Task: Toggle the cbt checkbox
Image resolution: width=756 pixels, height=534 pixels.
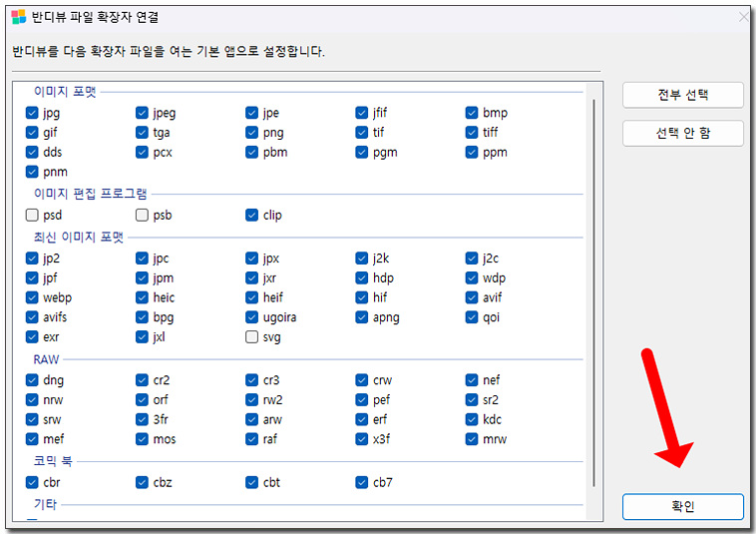Action: (251, 482)
